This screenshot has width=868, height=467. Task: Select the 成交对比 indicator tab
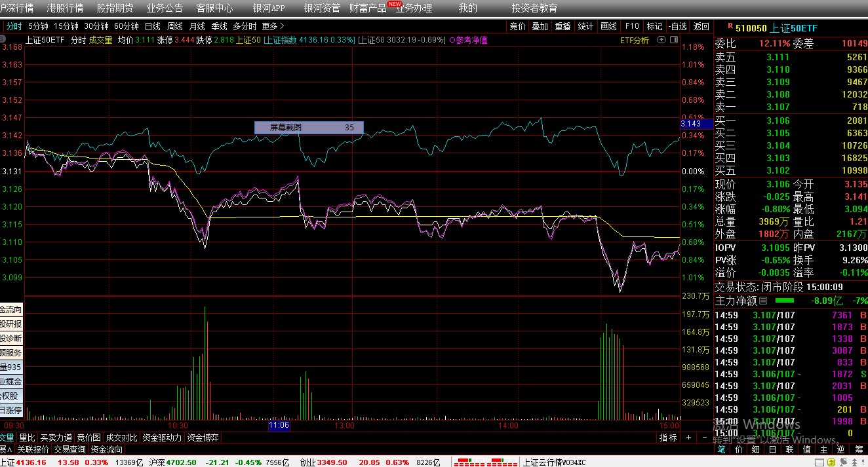[x=121, y=438]
